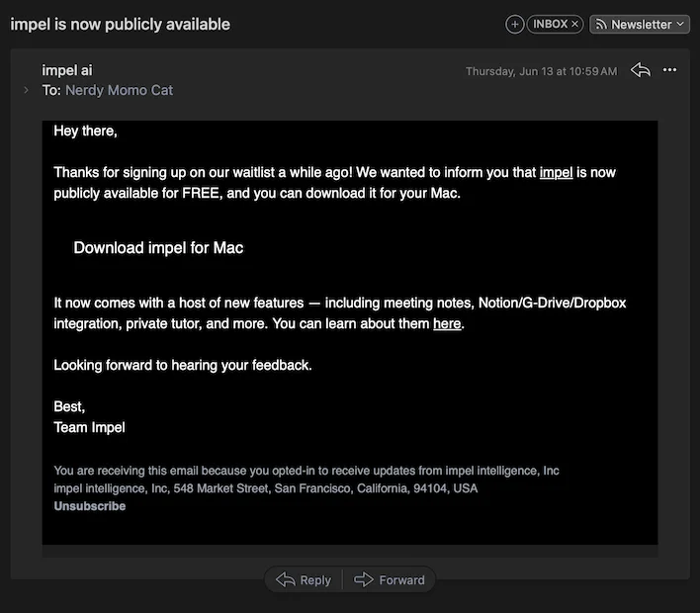Click Download impel for Mac
700x613 pixels.
click(158, 248)
